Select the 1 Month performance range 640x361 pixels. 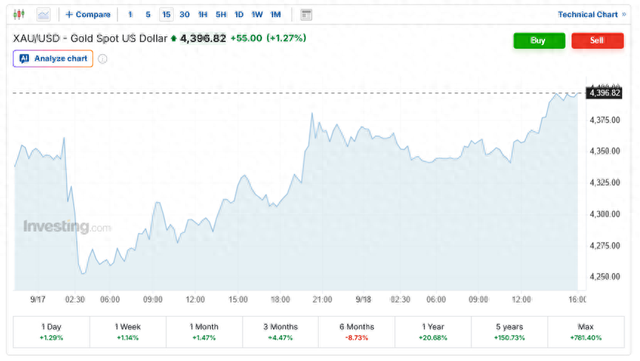coord(204,332)
